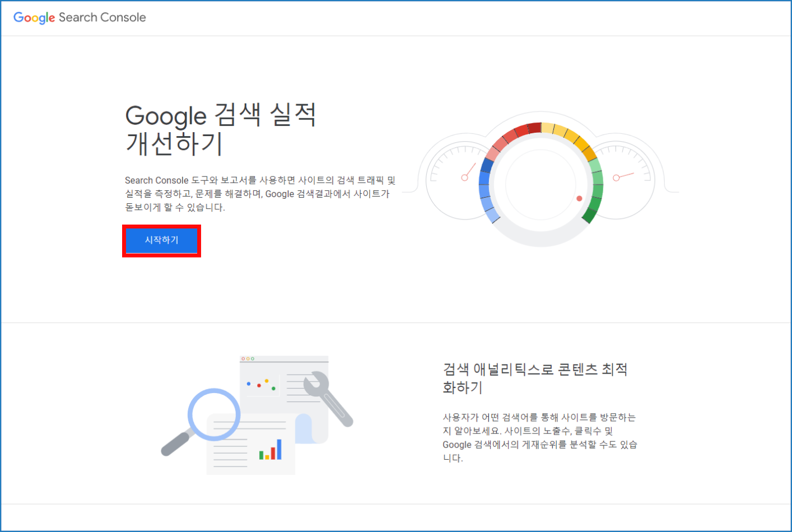Click the 시작하기 button
The image size is (792, 532).
click(x=161, y=240)
